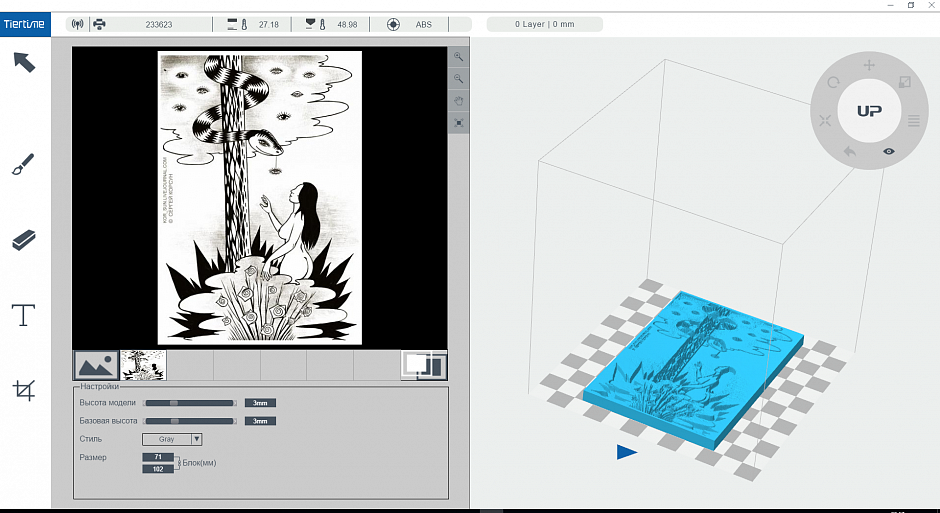Image resolution: width=940 pixels, height=513 pixels.
Task: Click the Tiertime logo
Action: pos(25,24)
